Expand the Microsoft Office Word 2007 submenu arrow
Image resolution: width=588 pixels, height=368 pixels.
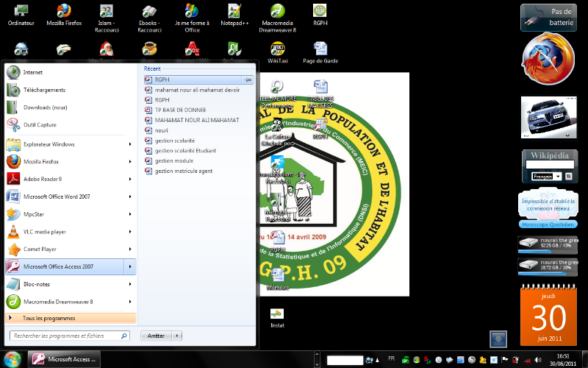pyautogui.click(x=130, y=197)
